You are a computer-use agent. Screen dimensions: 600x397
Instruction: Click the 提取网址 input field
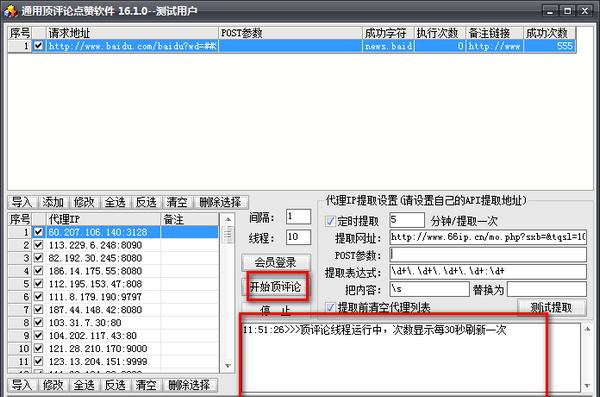(488, 237)
